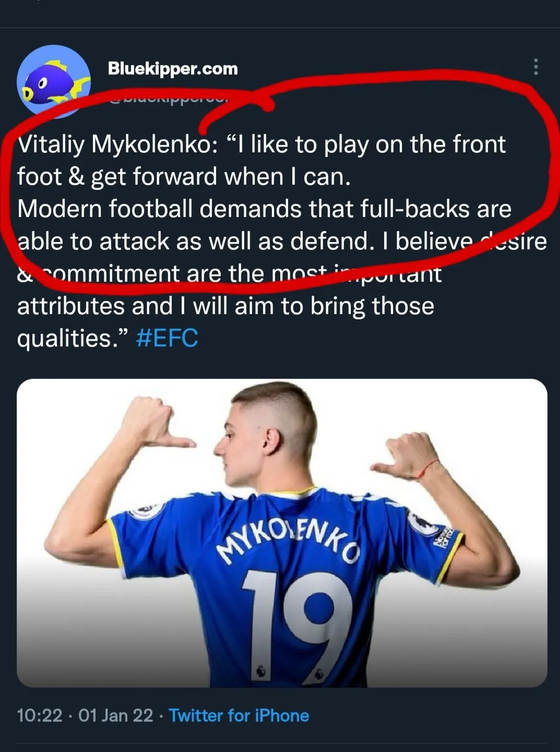The height and width of the screenshot is (752, 560).
Task: Tap the word "qualities" in the tweet
Action: click(65, 338)
